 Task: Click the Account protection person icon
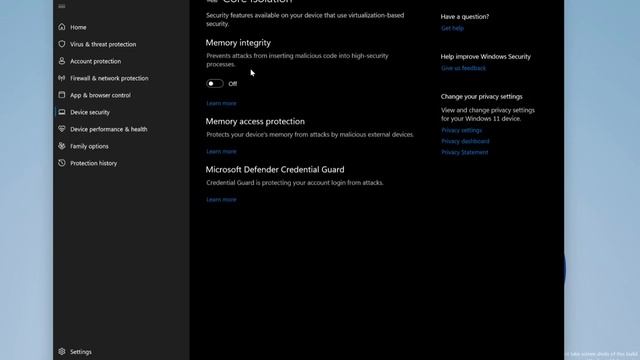(62, 61)
